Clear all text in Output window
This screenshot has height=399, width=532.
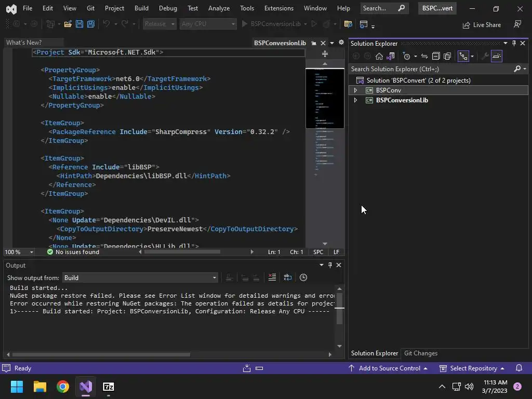tap(272, 277)
